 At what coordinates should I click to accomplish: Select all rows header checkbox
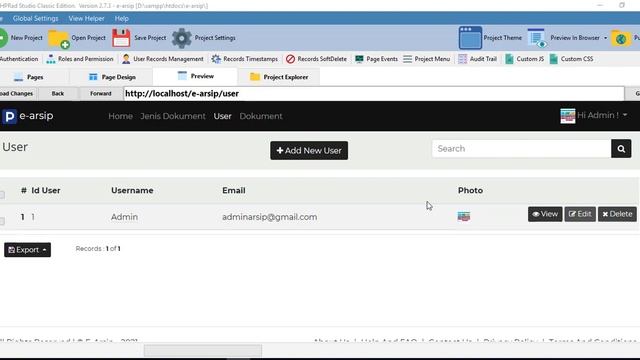tap(2, 195)
